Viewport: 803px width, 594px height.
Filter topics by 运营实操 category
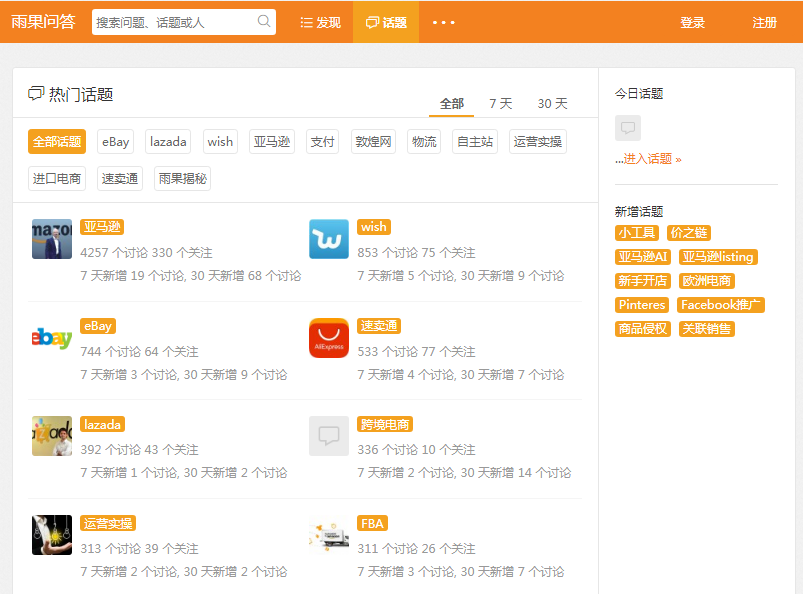tap(538, 142)
